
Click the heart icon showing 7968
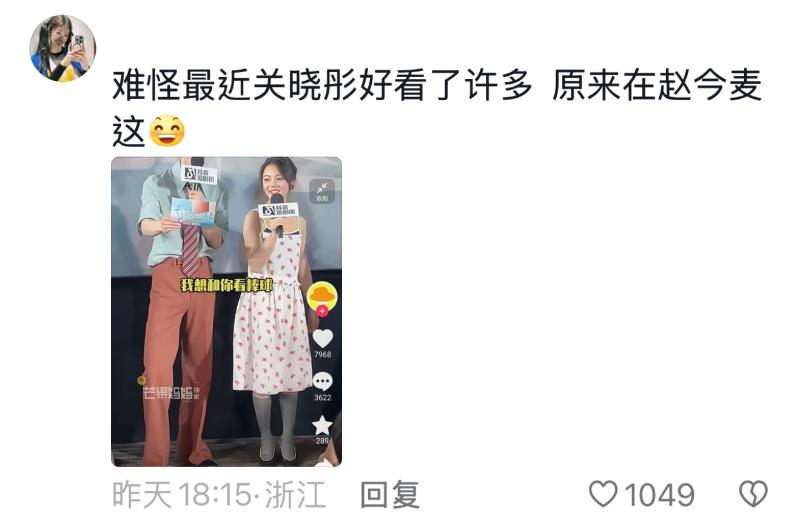click(x=322, y=338)
